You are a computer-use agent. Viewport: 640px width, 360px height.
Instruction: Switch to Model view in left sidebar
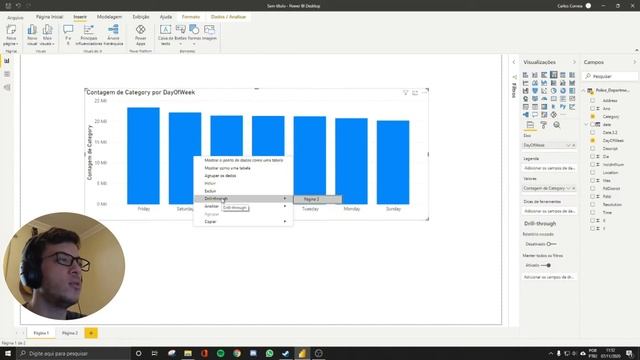[x=7, y=87]
